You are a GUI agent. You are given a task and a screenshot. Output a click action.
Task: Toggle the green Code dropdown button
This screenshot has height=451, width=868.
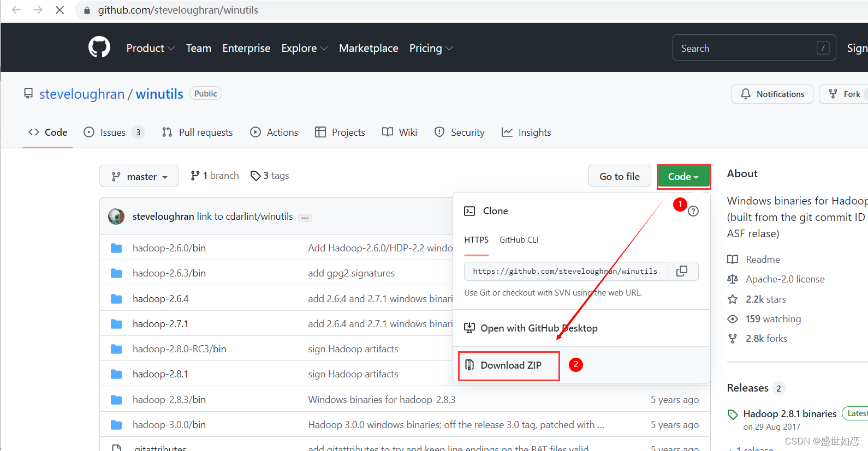pos(683,177)
